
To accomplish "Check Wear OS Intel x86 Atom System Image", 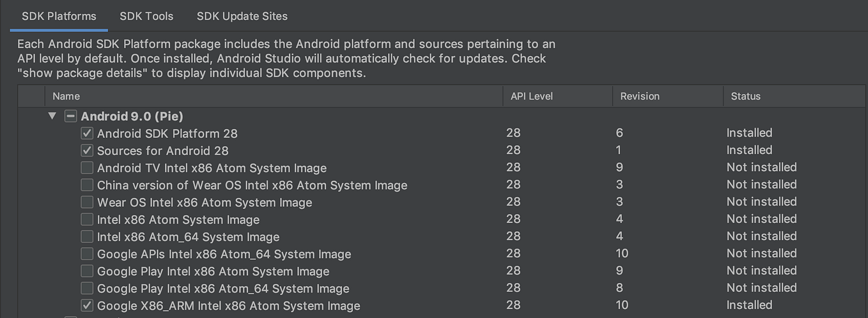I will (x=87, y=202).
